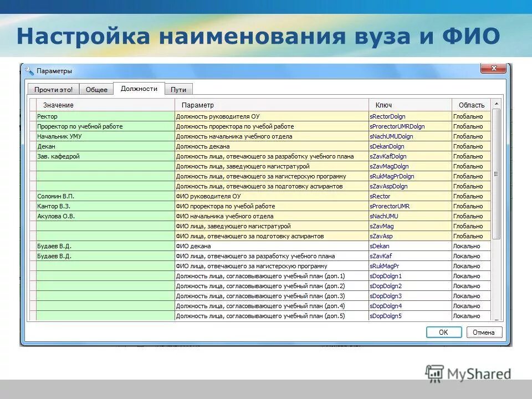Select the Ректор value cell
532x399 pixels.
click(105, 116)
